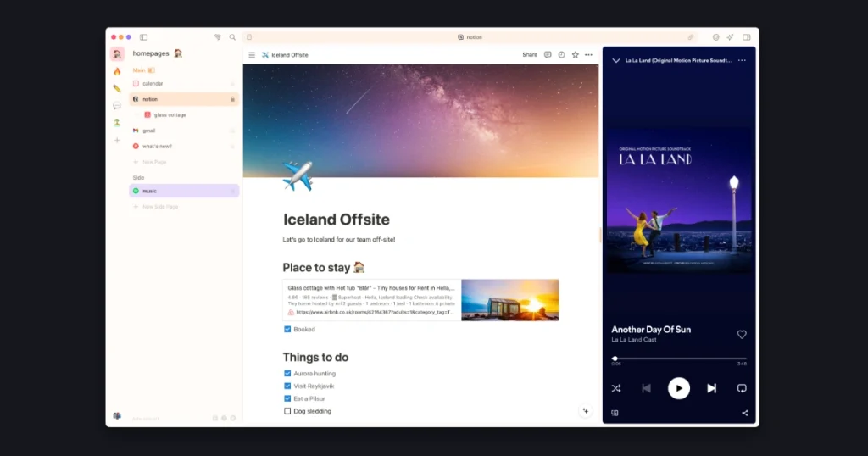Image resolution: width=868 pixels, height=456 pixels.
Task: Open sidebar search magnifier
Action: click(x=232, y=37)
